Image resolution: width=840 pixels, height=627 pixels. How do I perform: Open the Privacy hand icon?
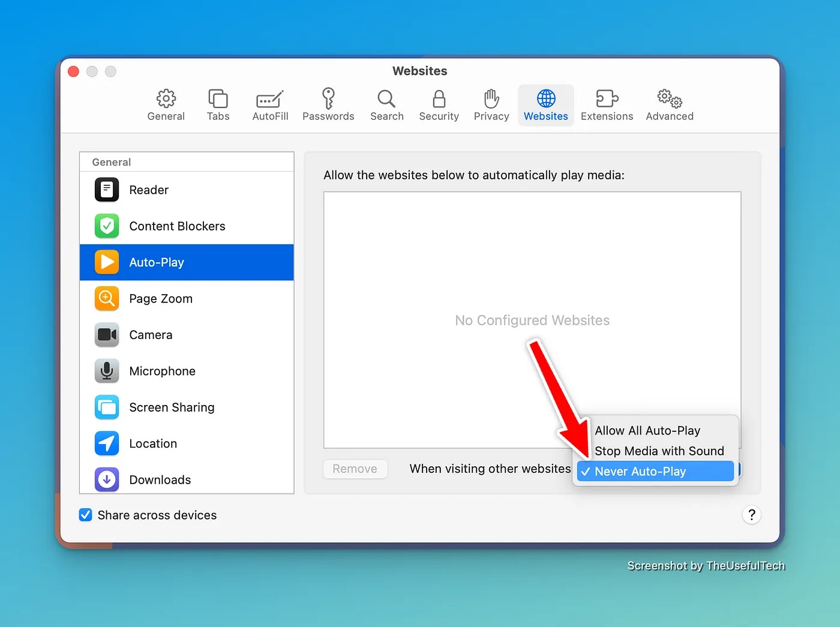tap(491, 98)
